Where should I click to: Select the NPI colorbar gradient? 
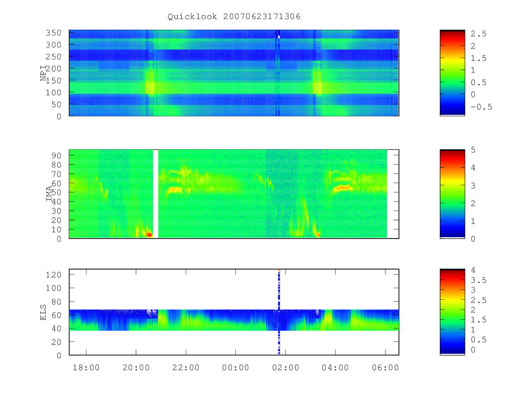click(x=452, y=73)
